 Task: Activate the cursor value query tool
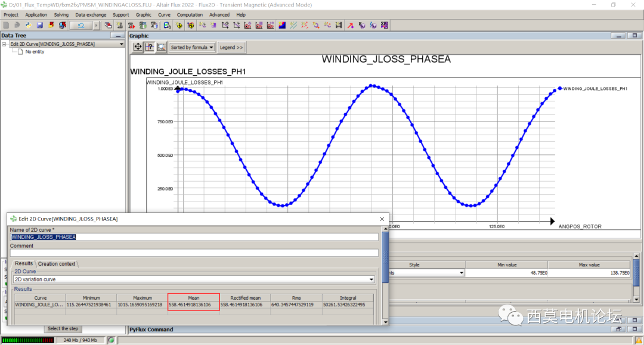150,47
